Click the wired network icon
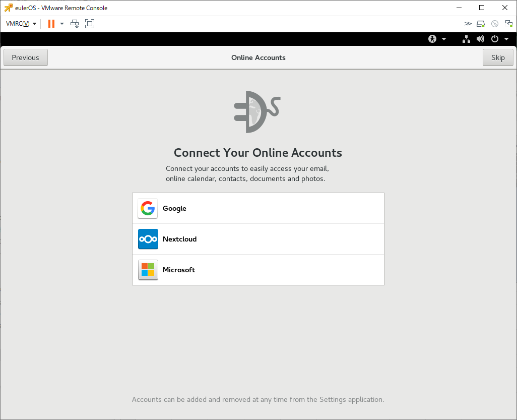 pyautogui.click(x=466, y=39)
